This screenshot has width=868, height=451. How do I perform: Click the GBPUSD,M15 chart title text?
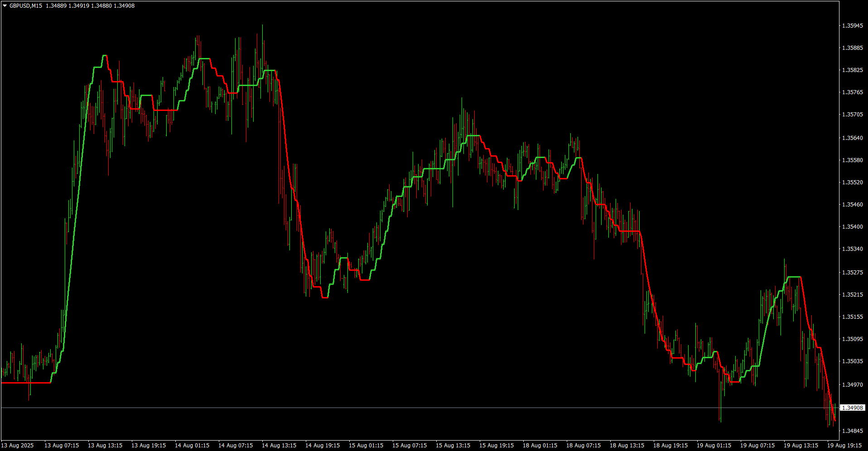pyautogui.click(x=26, y=6)
